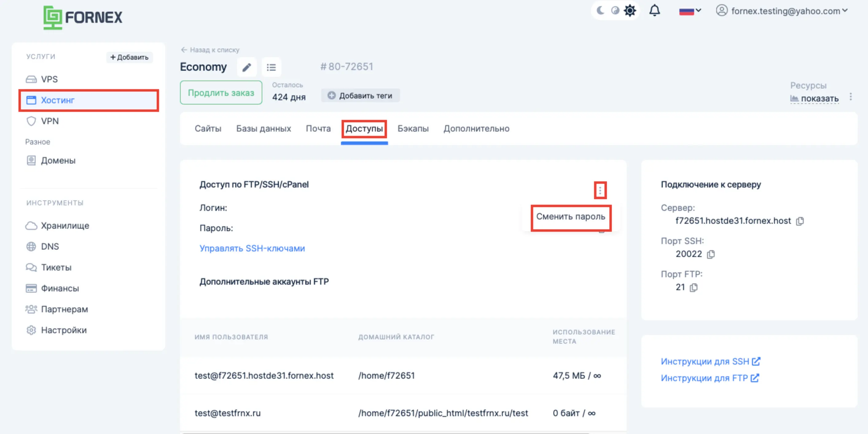Screen dimensions: 868x434
Task: Click the DNS globe icon
Action: pos(31,247)
